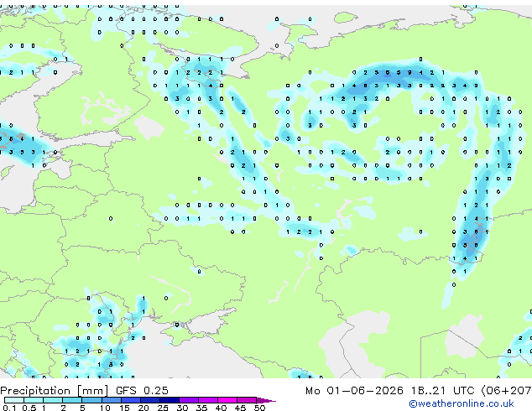This screenshot has width=532, height=411.
Task: Click the 20–25 mm legend color swatch
Action: pos(149,400)
